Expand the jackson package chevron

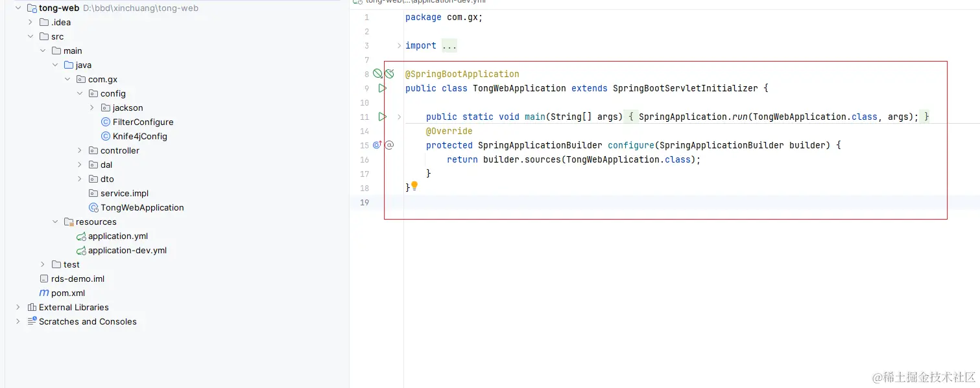[x=92, y=108]
